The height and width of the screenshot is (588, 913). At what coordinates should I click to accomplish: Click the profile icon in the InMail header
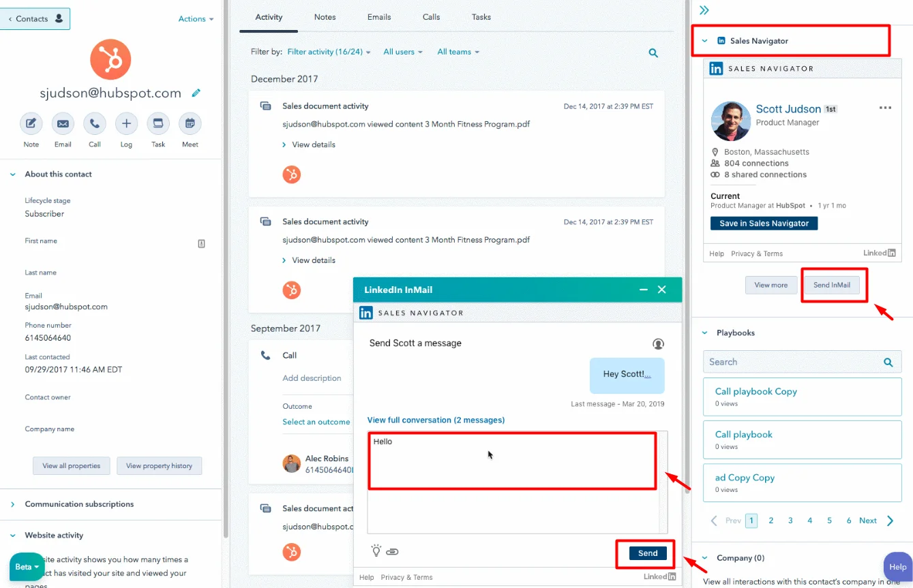pyautogui.click(x=658, y=343)
